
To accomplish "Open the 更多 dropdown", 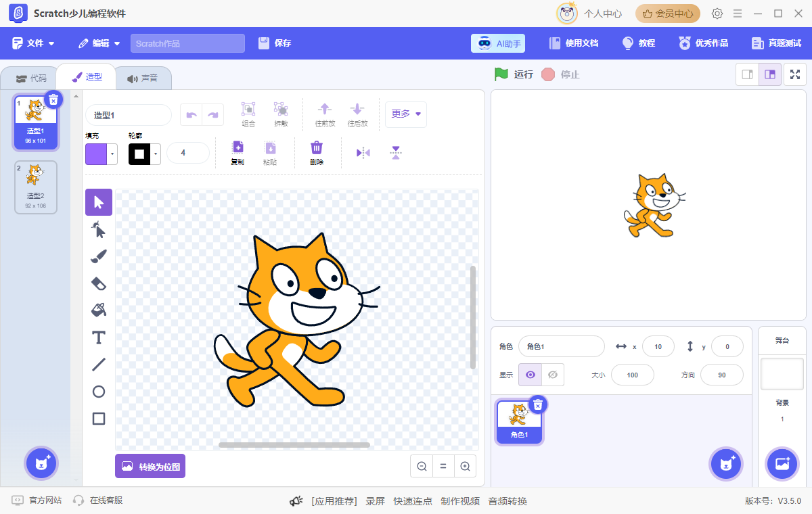I will pyautogui.click(x=405, y=114).
